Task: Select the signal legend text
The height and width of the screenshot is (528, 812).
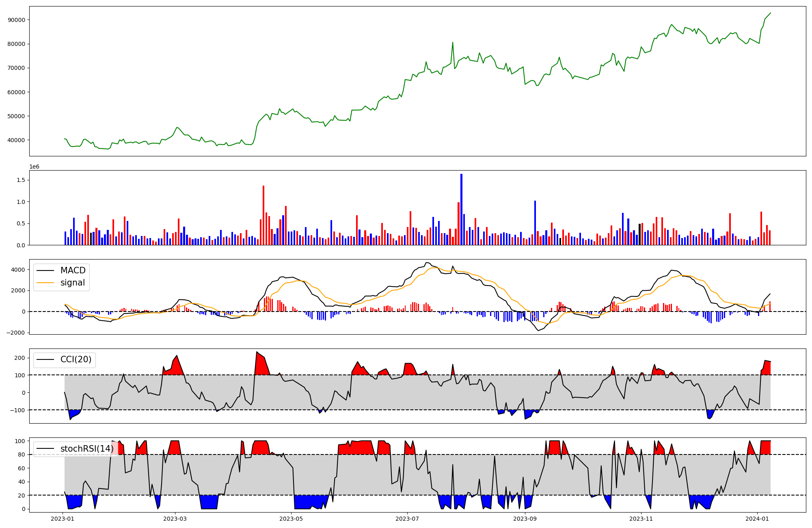Action: click(x=73, y=283)
